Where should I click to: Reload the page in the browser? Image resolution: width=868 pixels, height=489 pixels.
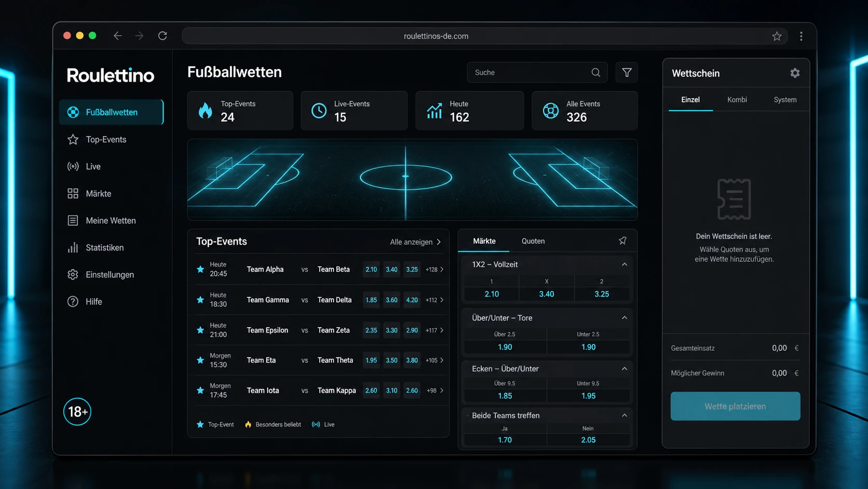pos(162,36)
